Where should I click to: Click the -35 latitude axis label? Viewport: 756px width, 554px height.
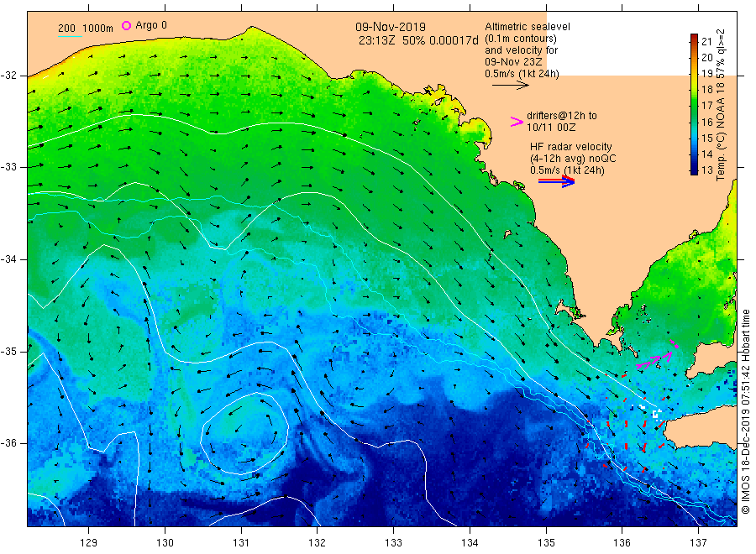[9, 351]
